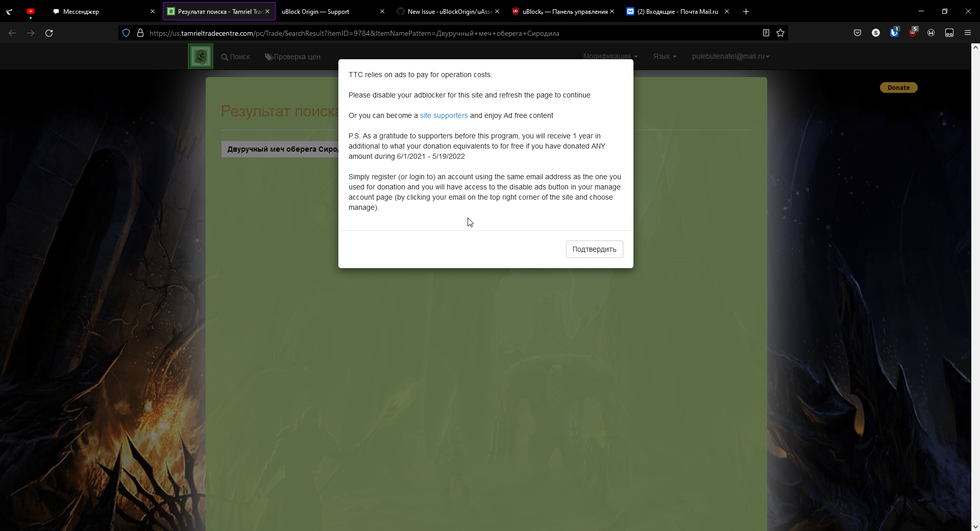This screenshot has width=980, height=531.
Task: Open the site supporters link
Action: point(443,115)
